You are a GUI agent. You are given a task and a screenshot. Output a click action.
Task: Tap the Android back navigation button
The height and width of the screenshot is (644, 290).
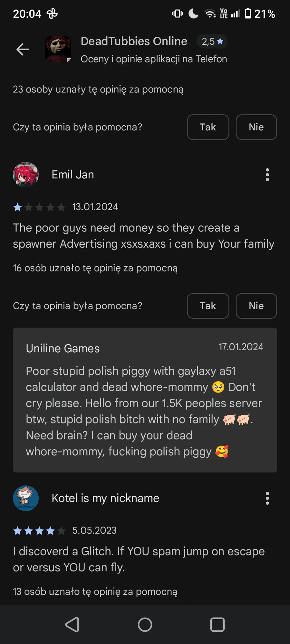[x=72, y=625]
